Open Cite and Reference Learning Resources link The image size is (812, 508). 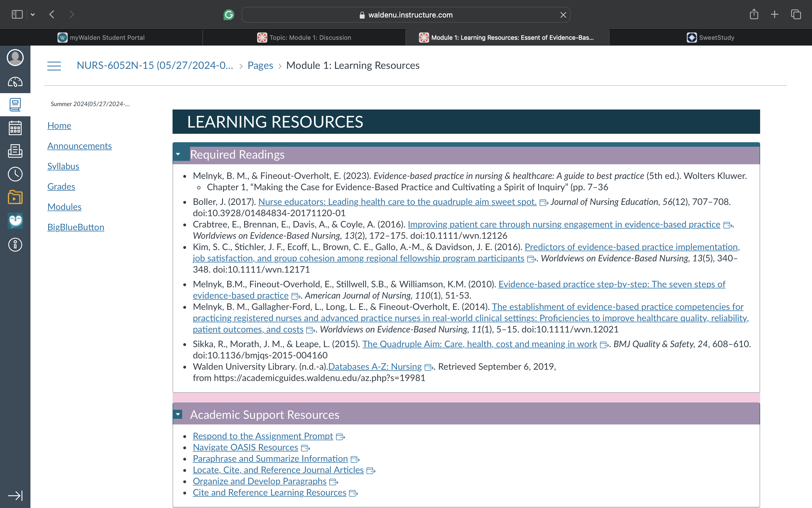pos(270,492)
